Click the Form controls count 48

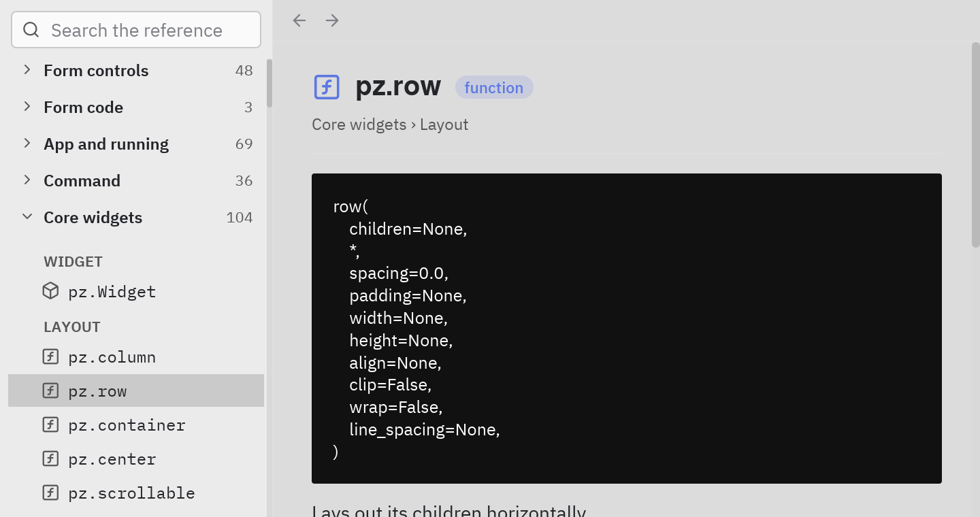pyautogui.click(x=244, y=70)
